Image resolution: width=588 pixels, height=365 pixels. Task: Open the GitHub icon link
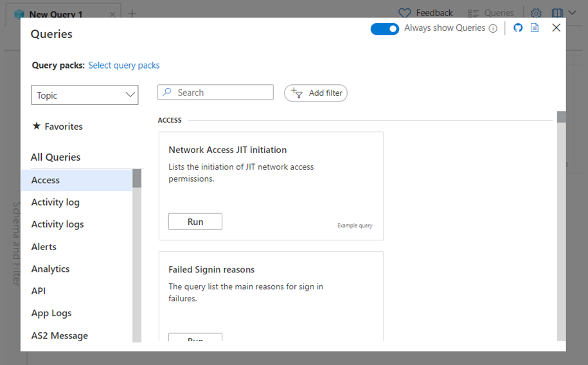point(518,28)
